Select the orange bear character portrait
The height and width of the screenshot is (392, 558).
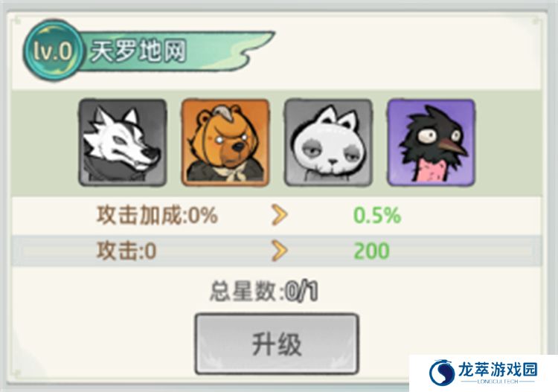pos(225,143)
